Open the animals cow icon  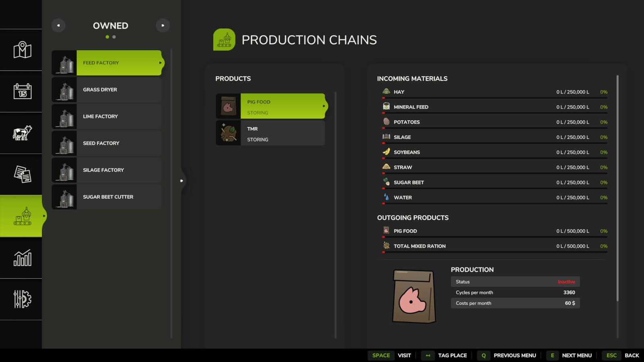point(22,133)
